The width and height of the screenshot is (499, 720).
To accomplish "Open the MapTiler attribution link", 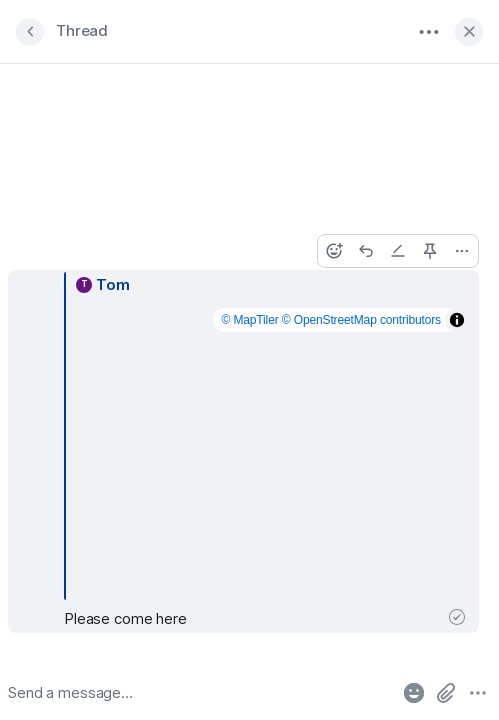I will click(250, 320).
